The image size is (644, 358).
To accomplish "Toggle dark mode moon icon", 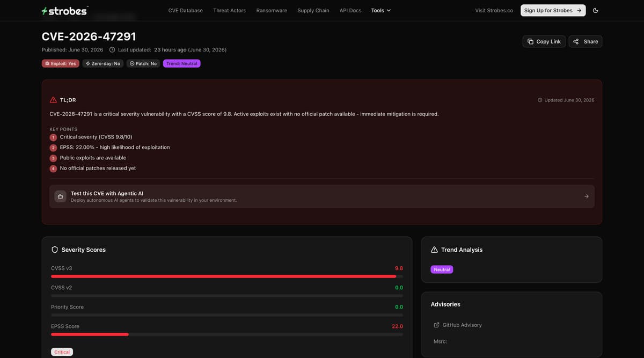I will click(x=595, y=10).
